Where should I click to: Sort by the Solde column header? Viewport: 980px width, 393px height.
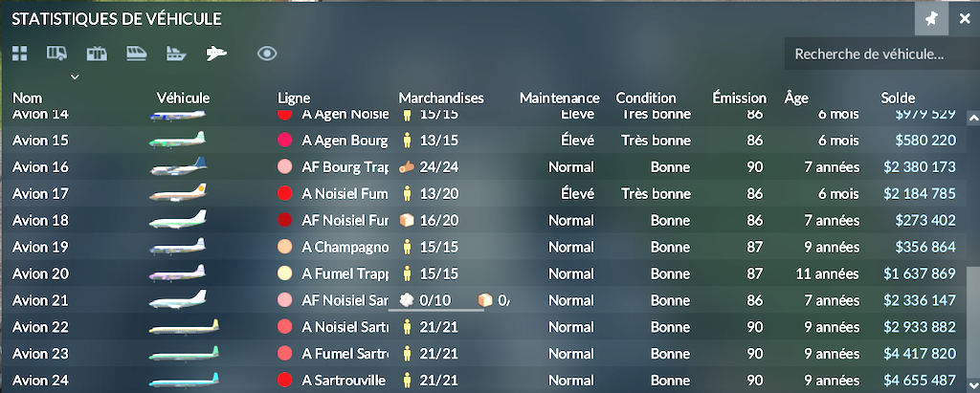coord(898,98)
